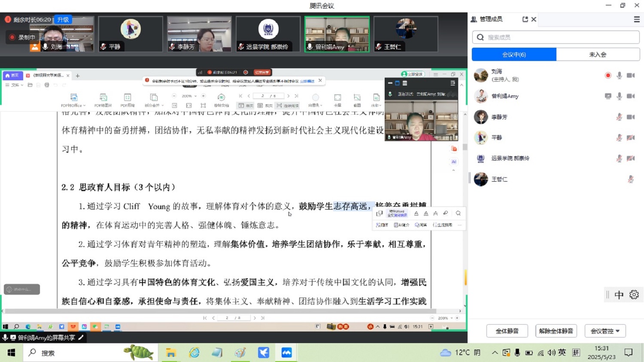The height and width of the screenshot is (362, 644).
Task: Open the taskbar clock and date flyout
Action: pyautogui.click(x=601, y=353)
